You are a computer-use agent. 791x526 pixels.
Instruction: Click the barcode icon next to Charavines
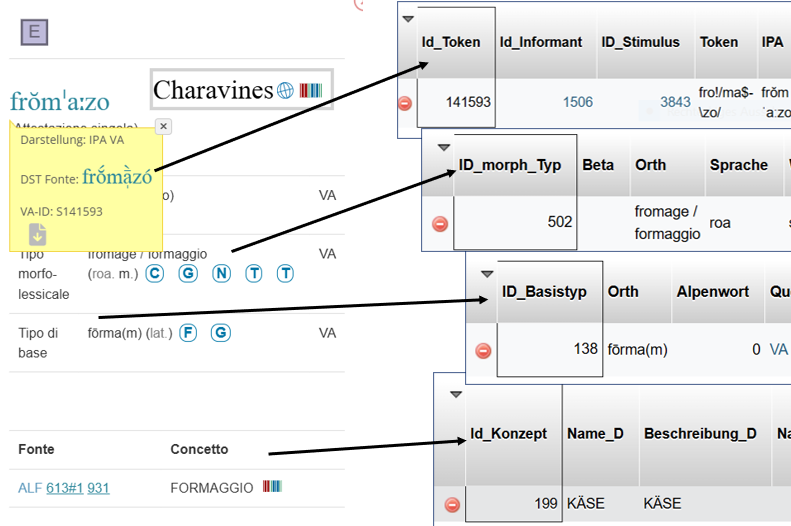(x=311, y=91)
